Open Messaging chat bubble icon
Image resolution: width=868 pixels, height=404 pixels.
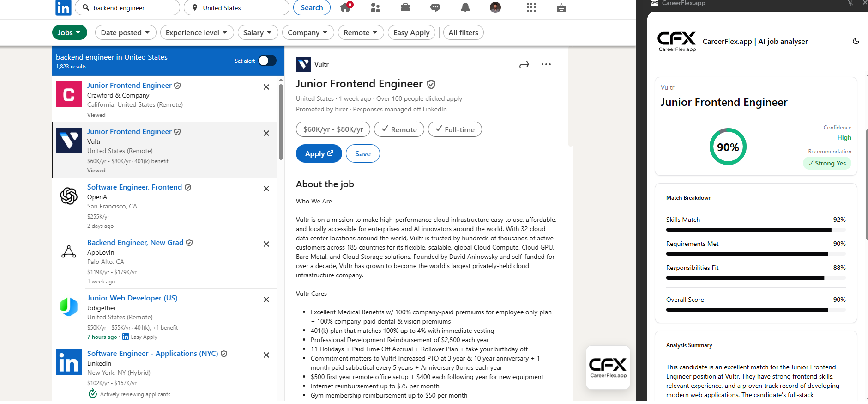[x=435, y=7]
